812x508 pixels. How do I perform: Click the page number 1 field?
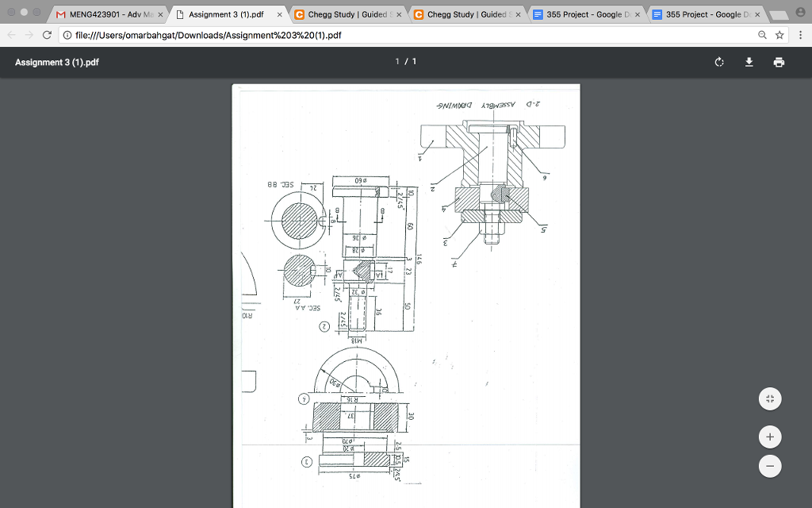coord(397,62)
